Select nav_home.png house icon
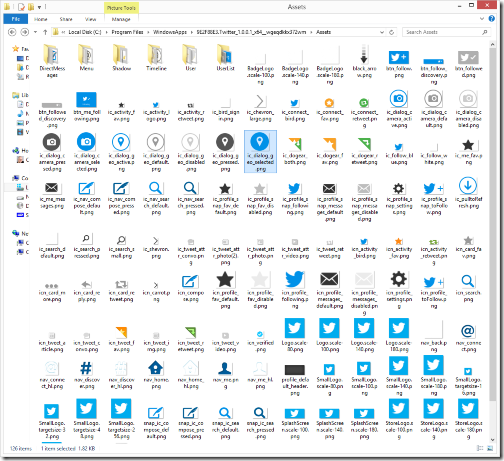 click(x=156, y=375)
